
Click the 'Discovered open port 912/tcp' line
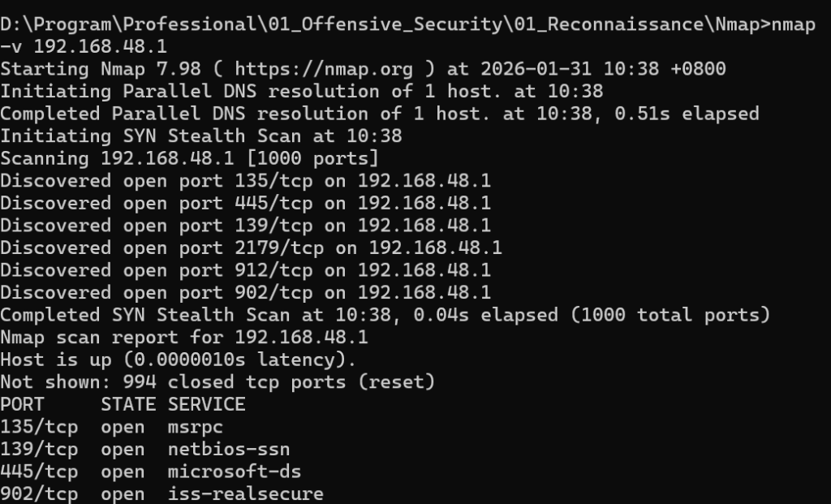pos(246,269)
